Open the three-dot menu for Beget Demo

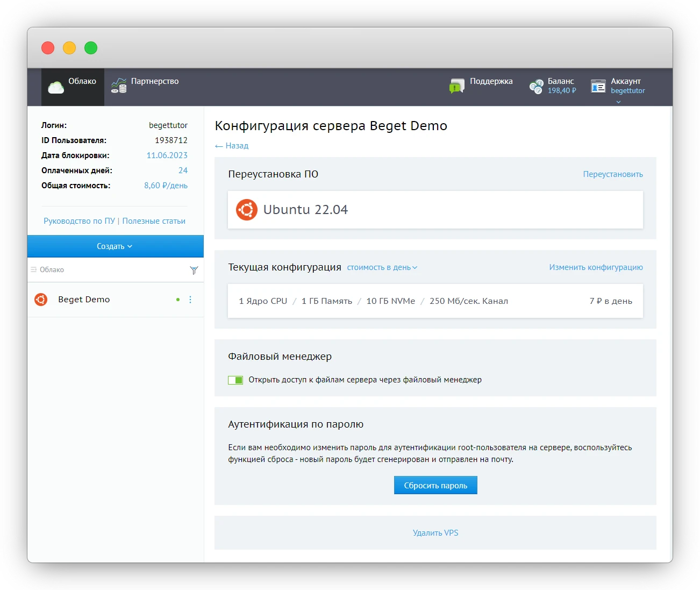[x=190, y=300]
